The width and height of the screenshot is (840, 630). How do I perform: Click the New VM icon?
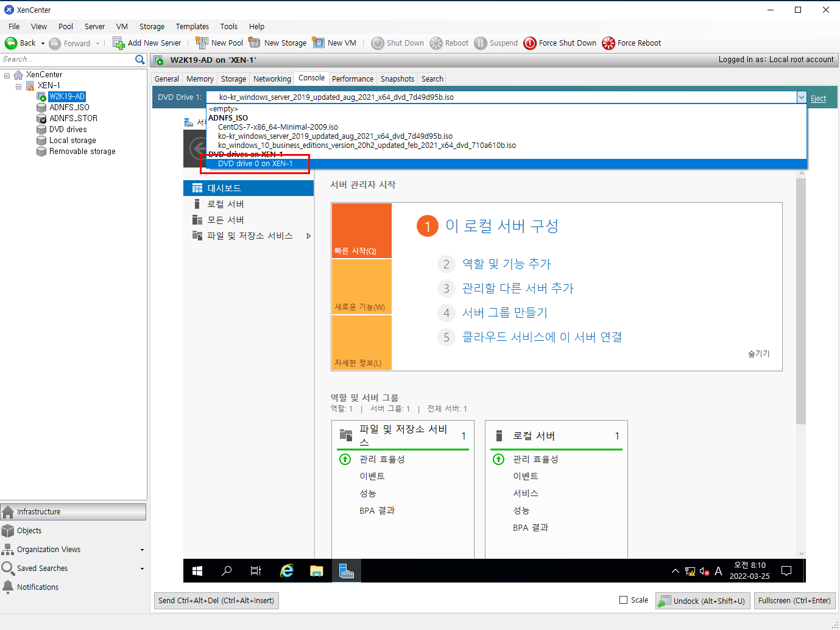(x=318, y=43)
